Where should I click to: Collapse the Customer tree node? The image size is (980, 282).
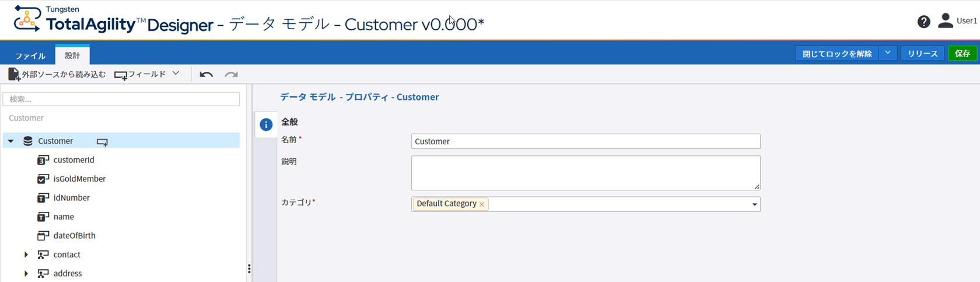click(10, 141)
